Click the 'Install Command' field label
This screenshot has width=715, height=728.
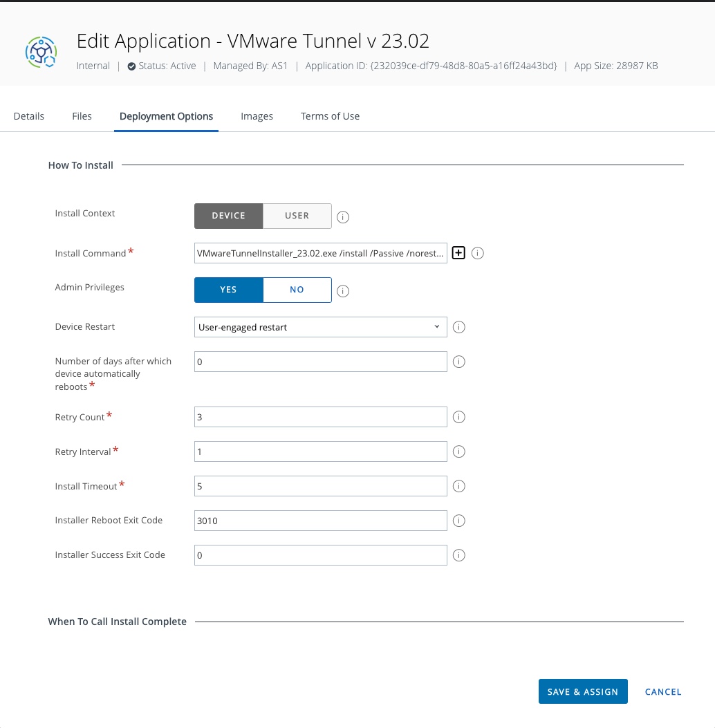(x=91, y=253)
